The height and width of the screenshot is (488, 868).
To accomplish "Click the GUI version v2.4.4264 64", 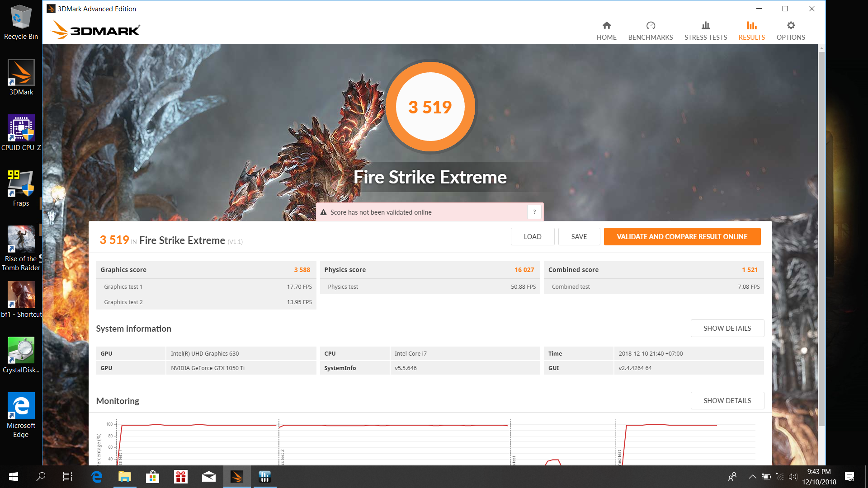I will (635, 368).
